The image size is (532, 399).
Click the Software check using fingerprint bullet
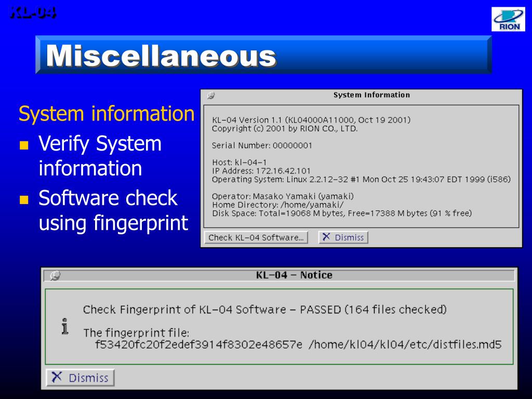pyautogui.click(x=113, y=210)
